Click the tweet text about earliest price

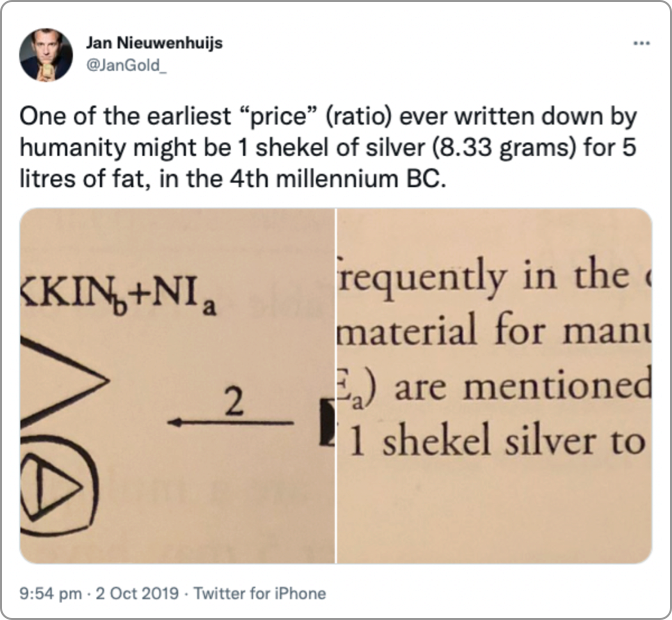tap(328, 148)
